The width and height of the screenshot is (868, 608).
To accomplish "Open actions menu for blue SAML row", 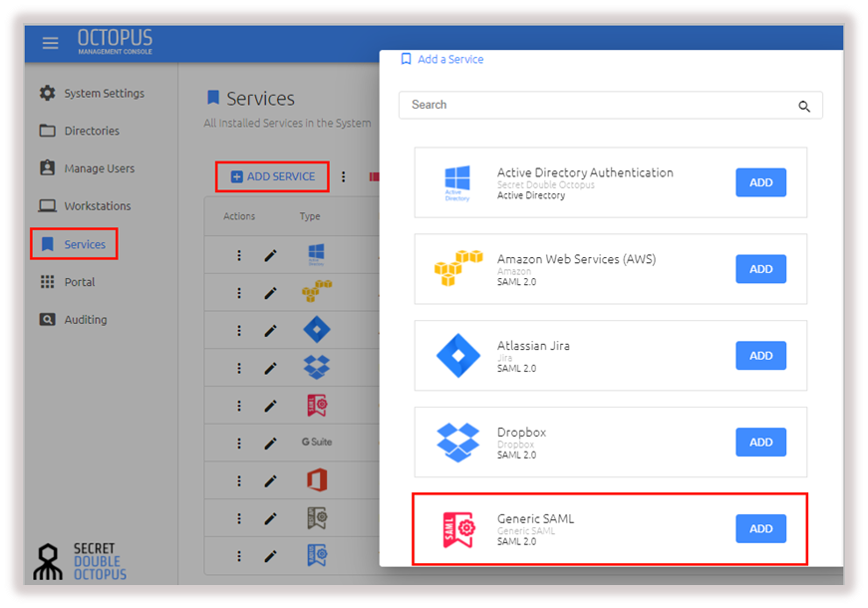I will click(239, 556).
